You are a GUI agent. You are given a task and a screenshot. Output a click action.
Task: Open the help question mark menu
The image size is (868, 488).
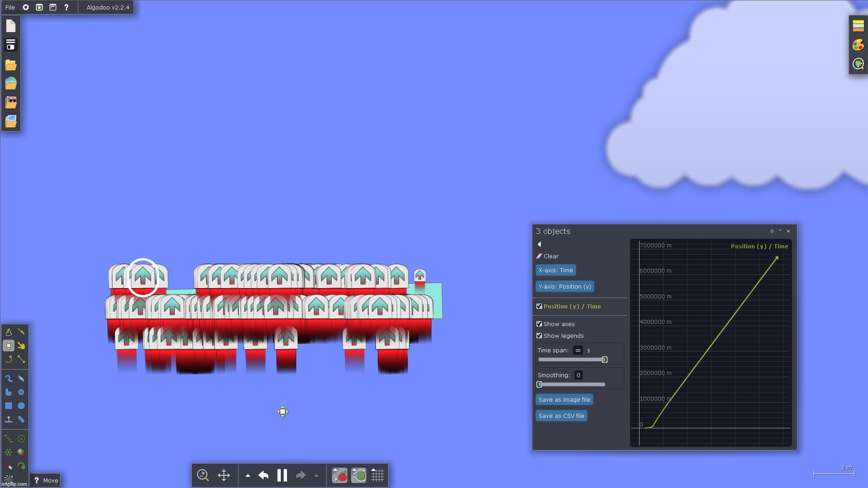pos(66,7)
